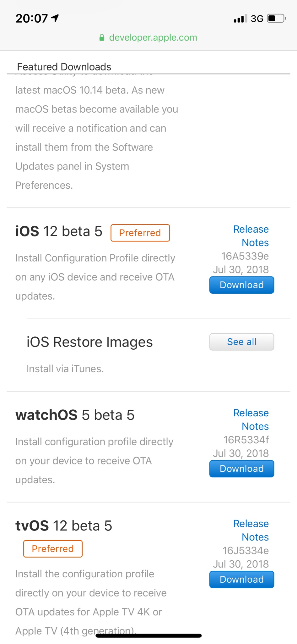Viewport: 297px width, 644px height.
Task: Tap the location arrow icon beside the time
Action: click(x=55, y=18)
